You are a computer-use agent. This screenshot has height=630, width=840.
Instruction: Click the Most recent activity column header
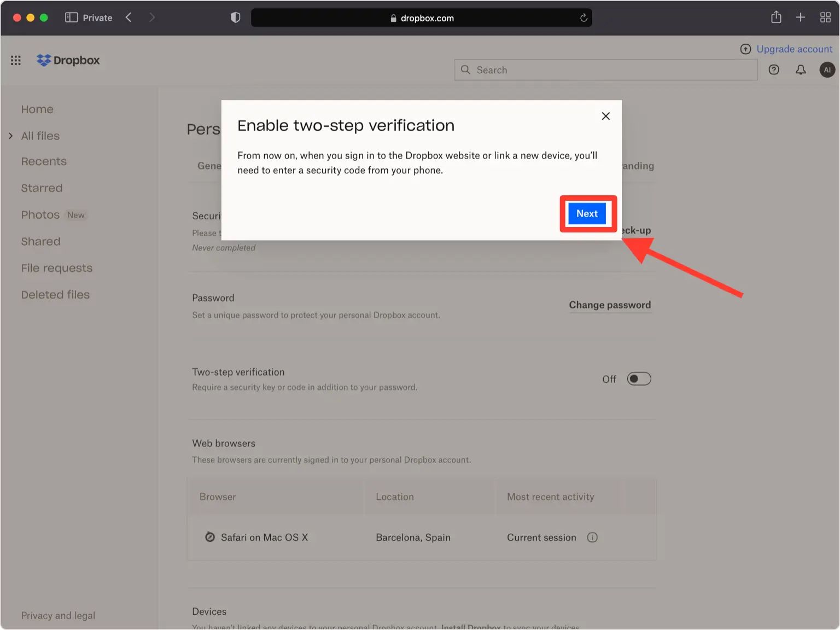550,497
